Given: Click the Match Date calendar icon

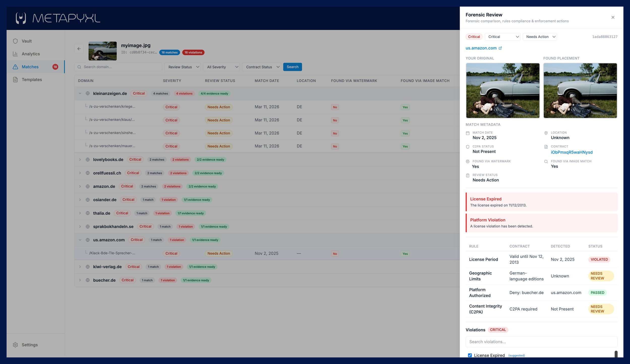Looking at the screenshot, I should (468, 133).
